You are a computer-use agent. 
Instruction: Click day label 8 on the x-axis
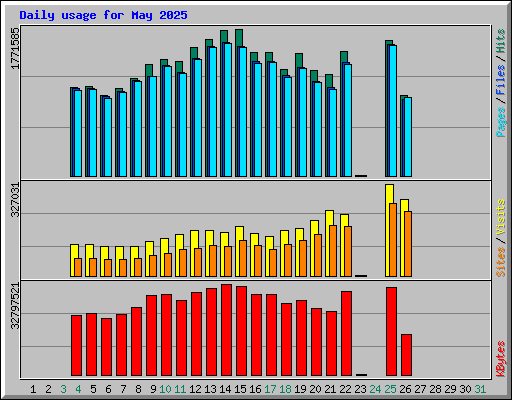(x=138, y=389)
